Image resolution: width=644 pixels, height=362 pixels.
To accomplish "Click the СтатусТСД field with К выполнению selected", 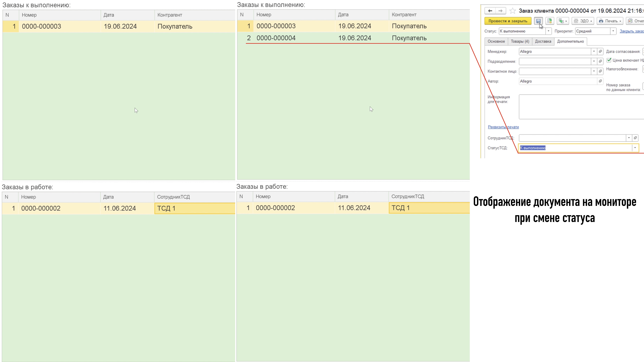I will point(575,148).
